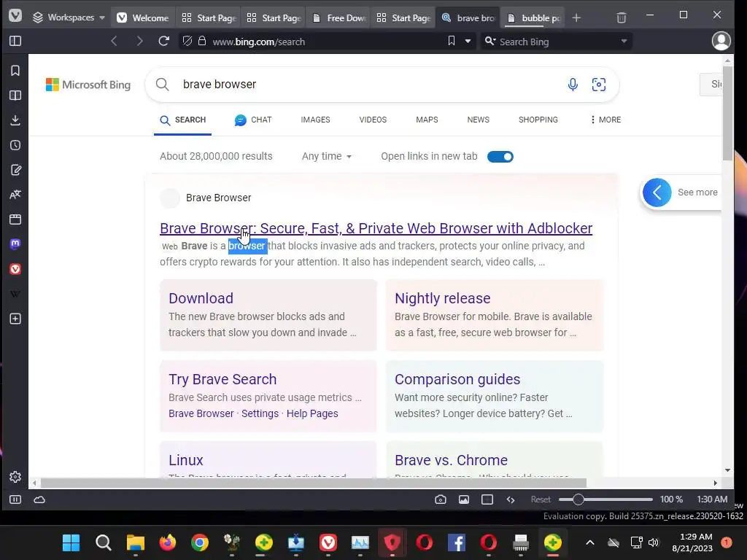Focus the address bar URL field

click(324, 42)
